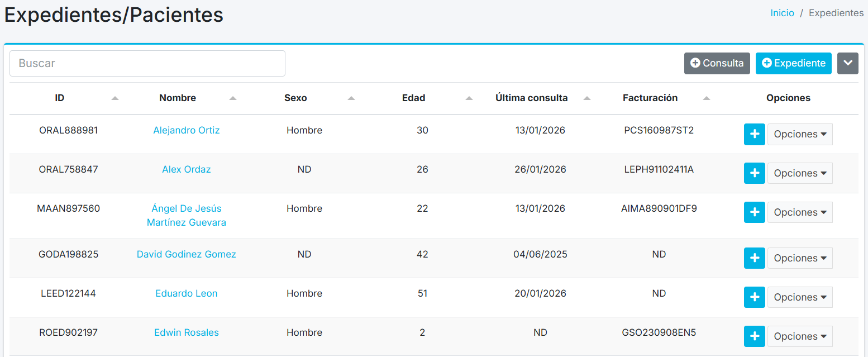The width and height of the screenshot is (868, 357).
Task: Expand Opciones menu for Edwin Rosales
Action: coord(800,336)
